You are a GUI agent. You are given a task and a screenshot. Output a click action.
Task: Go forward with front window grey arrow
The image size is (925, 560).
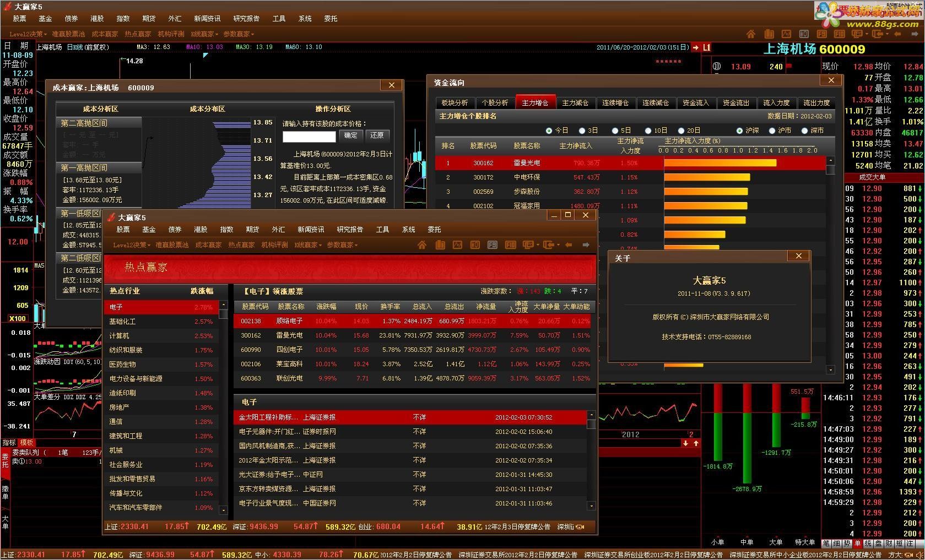586,245
